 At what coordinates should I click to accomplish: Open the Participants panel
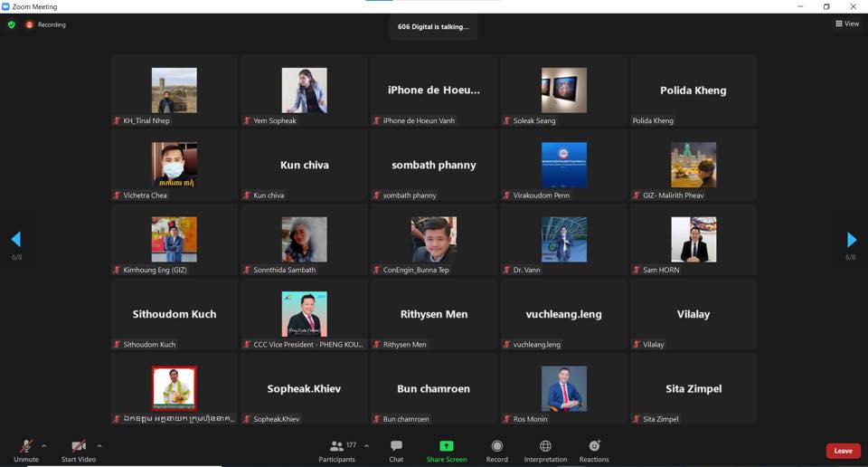[338, 450]
